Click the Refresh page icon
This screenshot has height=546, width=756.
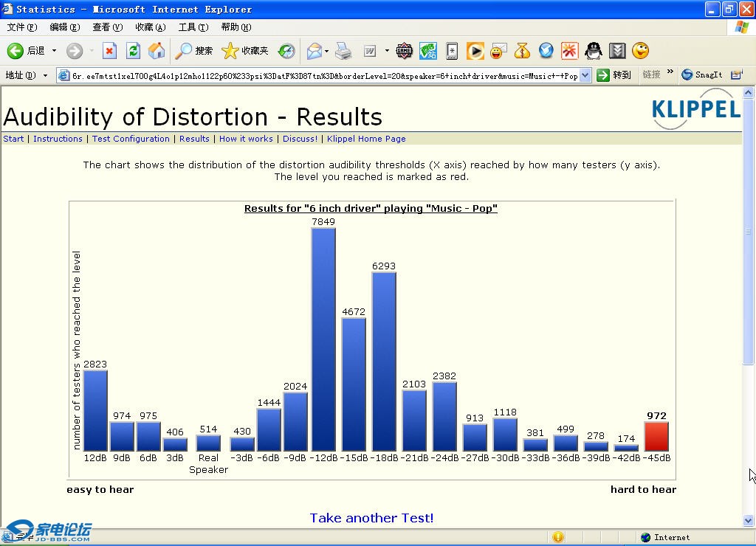click(x=133, y=51)
